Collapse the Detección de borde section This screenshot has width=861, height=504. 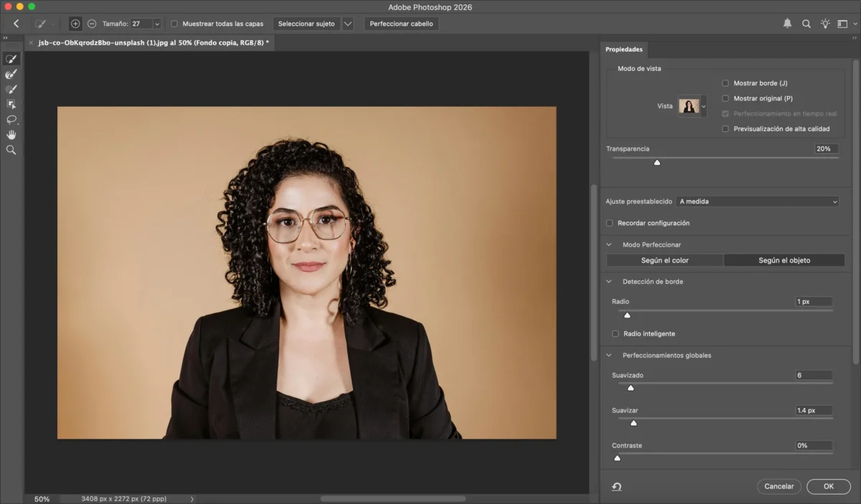pyautogui.click(x=609, y=282)
